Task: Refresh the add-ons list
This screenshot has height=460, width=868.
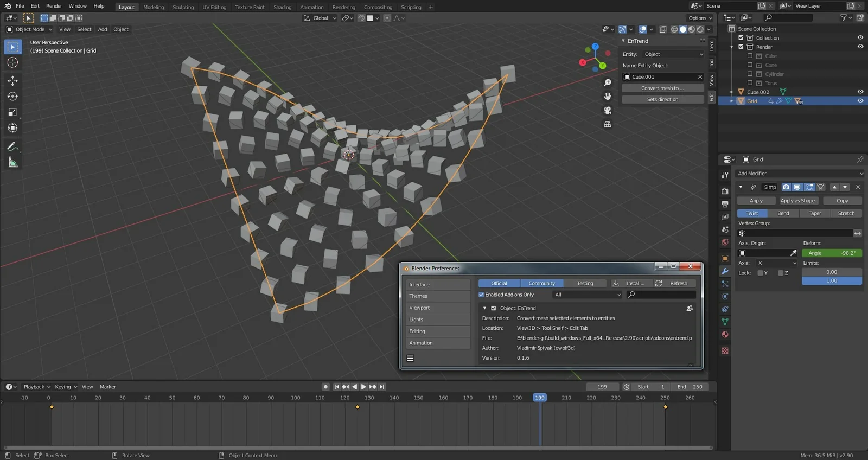Action: point(674,283)
